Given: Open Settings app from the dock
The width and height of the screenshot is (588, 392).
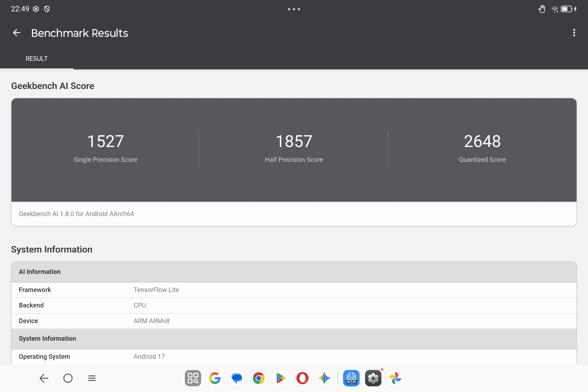Looking at the screenshot, I should point(373,378).
